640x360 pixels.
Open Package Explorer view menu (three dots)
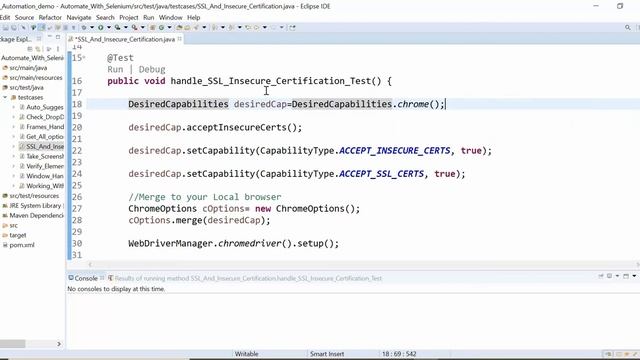pyautogui.click(x=58, y=49)
